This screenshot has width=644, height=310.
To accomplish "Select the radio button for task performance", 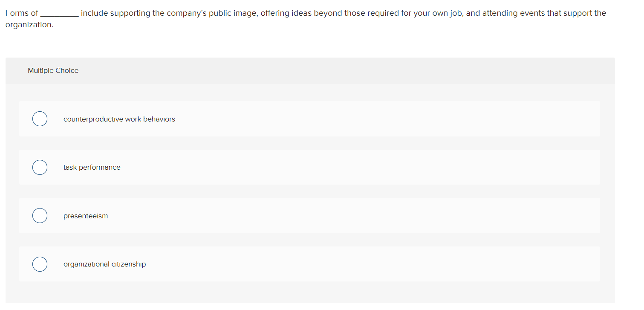I will [40, 167].
